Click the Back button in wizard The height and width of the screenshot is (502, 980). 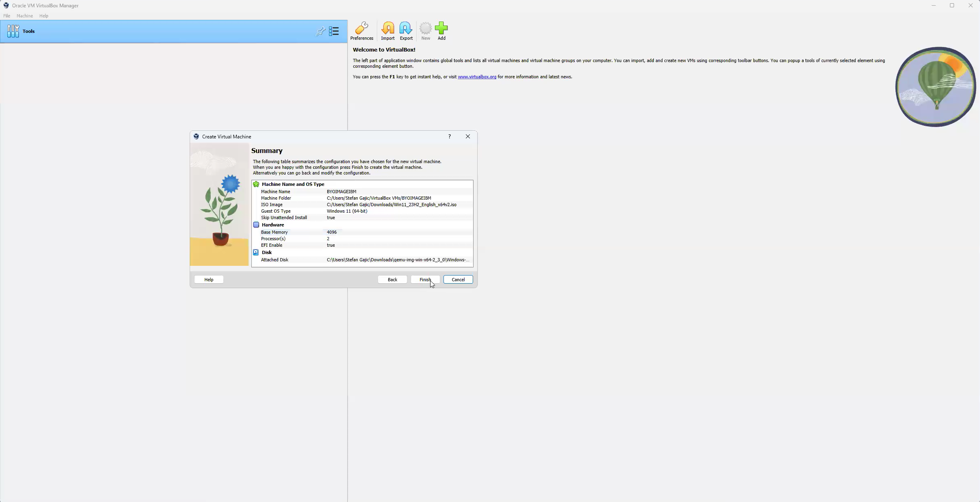click(x=392, y=279)
